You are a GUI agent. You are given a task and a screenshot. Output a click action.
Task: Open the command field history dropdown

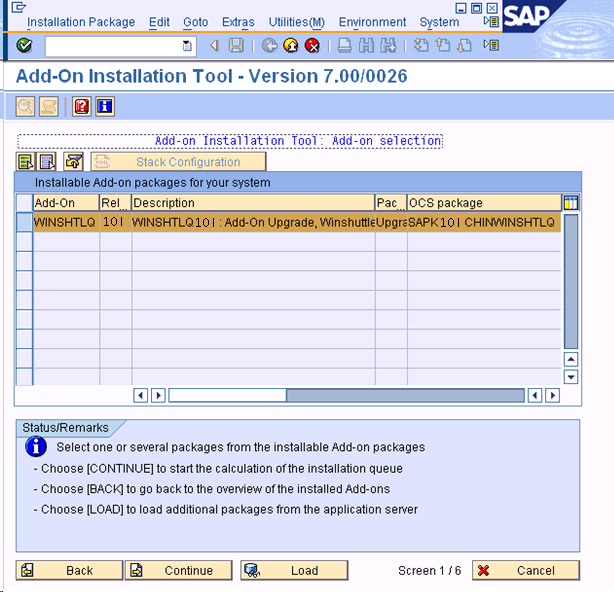pos(187,46)
